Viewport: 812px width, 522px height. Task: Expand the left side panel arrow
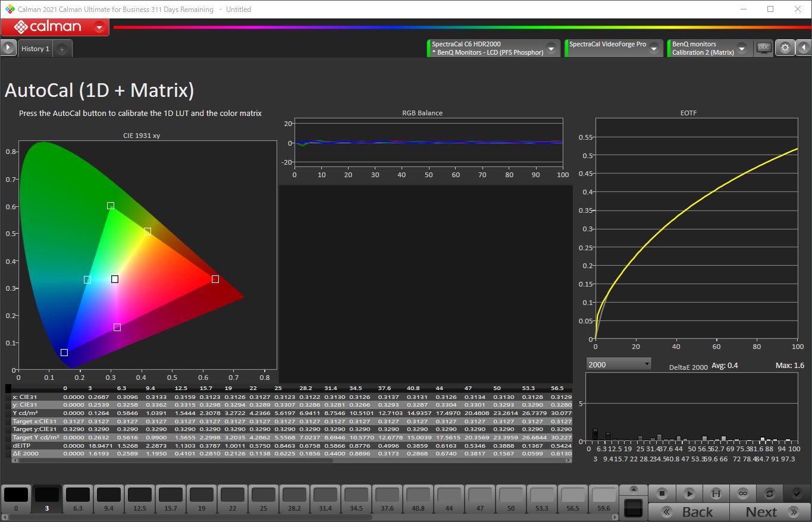[x=8, y=48]
